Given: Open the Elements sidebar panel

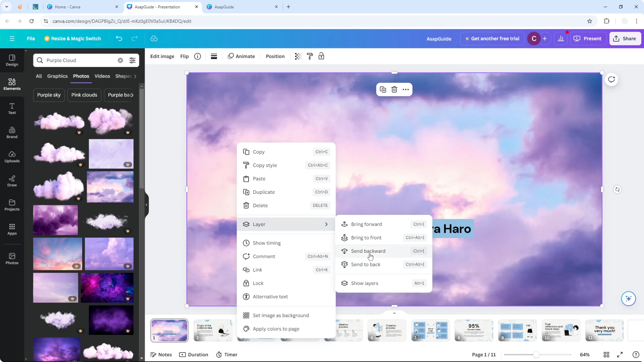Looking at the screenshot, I should (x=12, y=84).
